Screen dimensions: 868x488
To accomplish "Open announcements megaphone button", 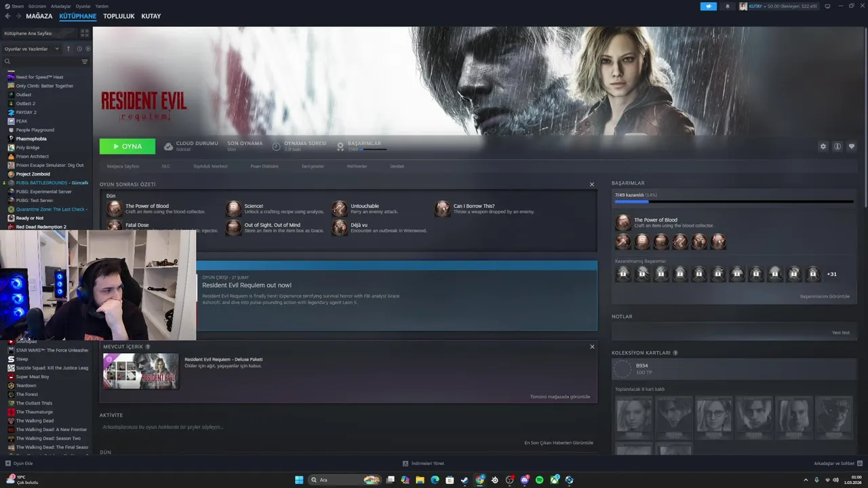I will tap(709, 6).
